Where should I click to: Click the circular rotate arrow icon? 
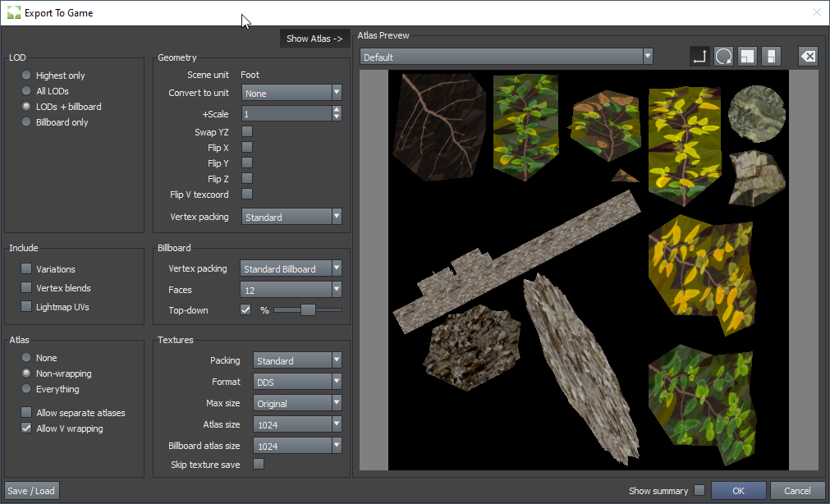coord(723,57)
